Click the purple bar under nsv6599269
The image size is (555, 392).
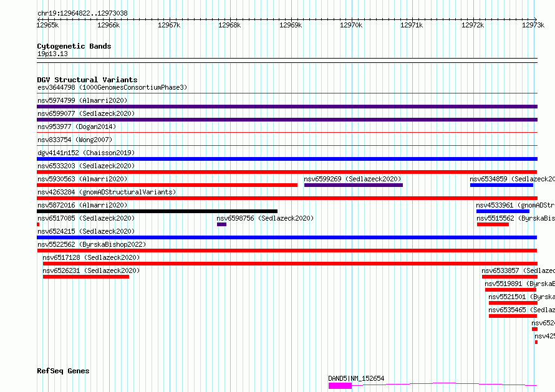pos(354,185)
